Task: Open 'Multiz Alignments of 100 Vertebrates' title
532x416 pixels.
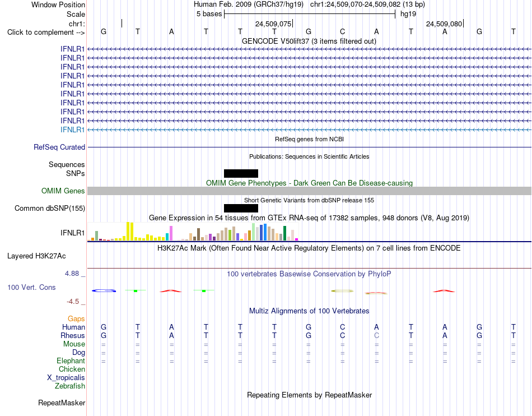Action: click(x=309, y=311)
